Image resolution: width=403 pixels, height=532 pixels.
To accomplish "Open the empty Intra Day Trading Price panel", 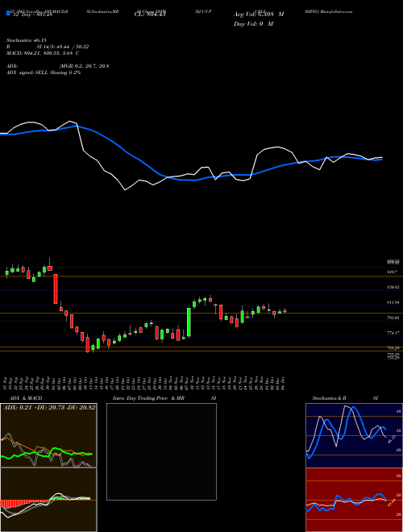I will [161, 451].
